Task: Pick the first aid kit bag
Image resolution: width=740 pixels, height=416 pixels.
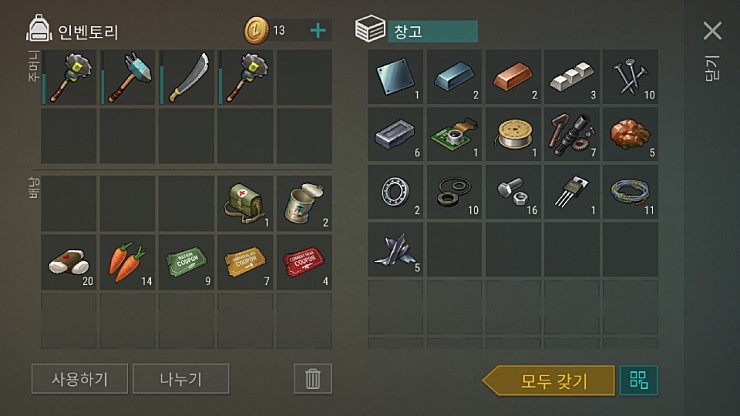Action: (x=245, y=204)
